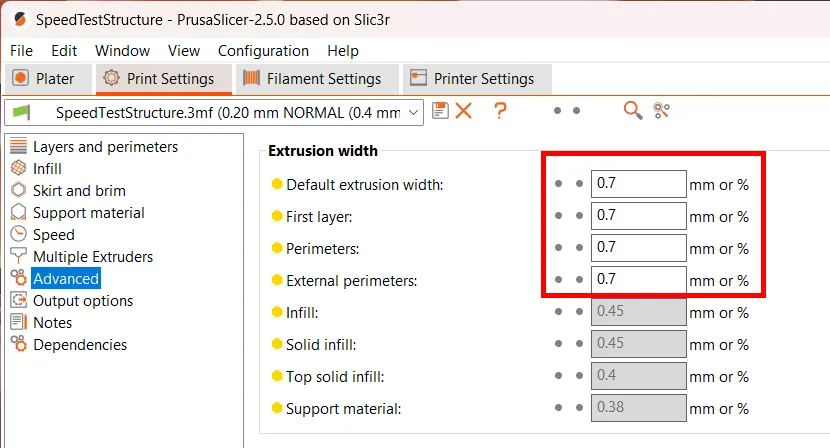Open the Window menu
830x448 pixels.
pos(122,51)
